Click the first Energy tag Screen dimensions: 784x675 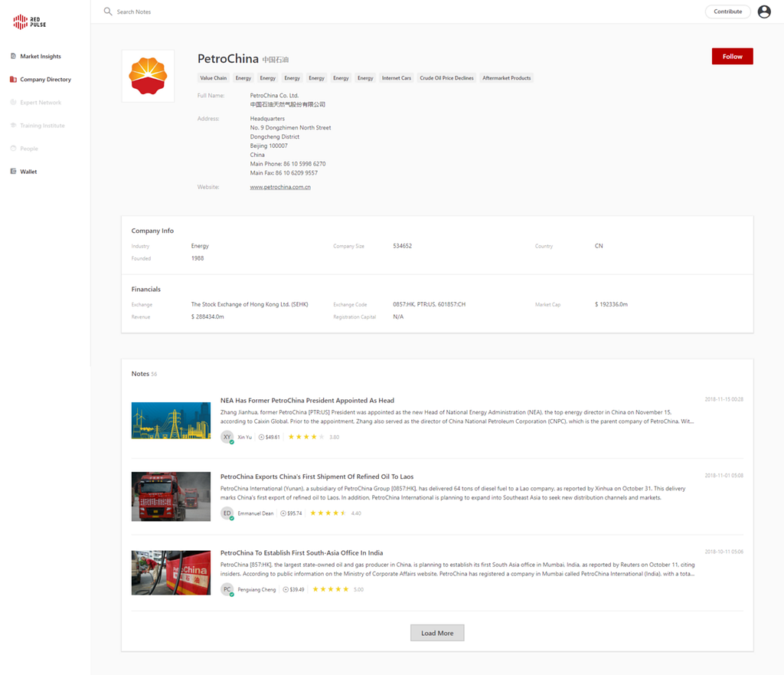(x=243, y=78)
